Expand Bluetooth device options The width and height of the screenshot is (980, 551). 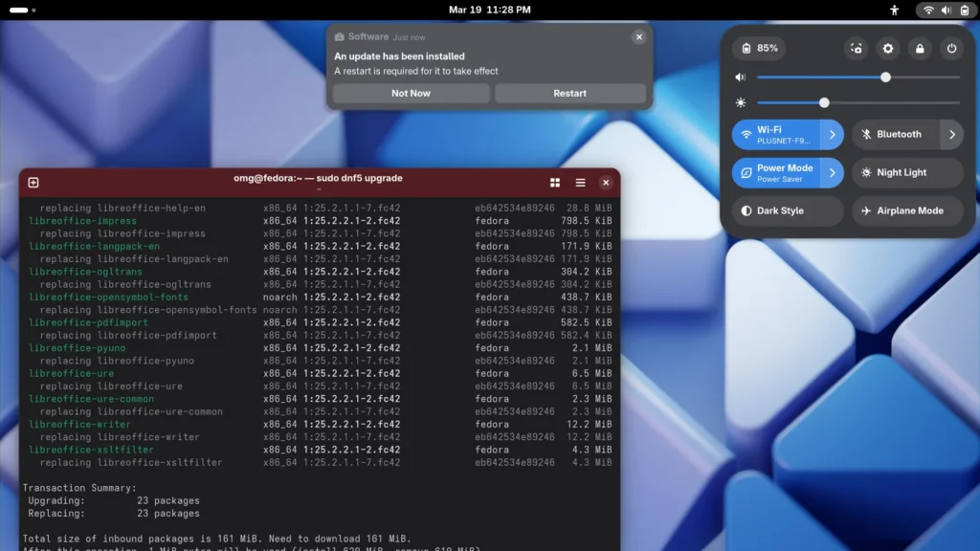[951, 134]
